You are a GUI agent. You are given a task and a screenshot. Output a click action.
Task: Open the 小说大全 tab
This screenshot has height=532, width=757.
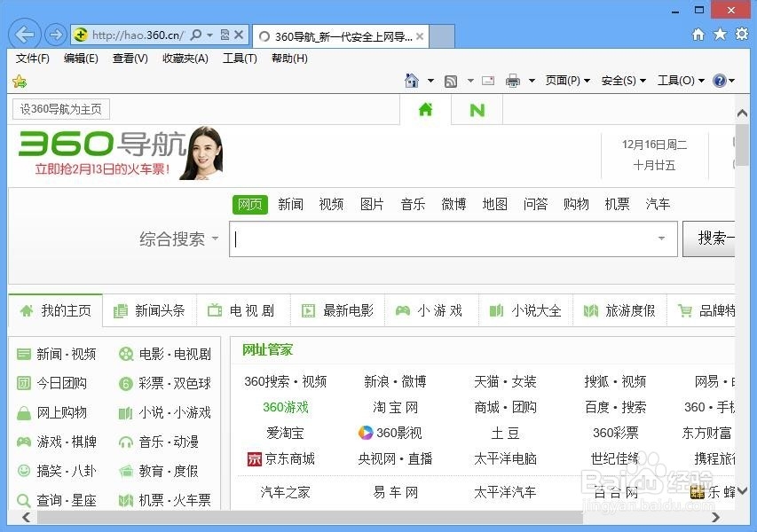525,310
